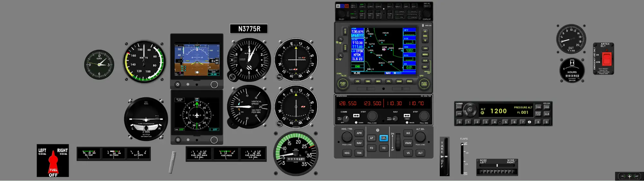Click the KX 165A COMM volume knob
644x181 pixels.
tap(346, 119)
